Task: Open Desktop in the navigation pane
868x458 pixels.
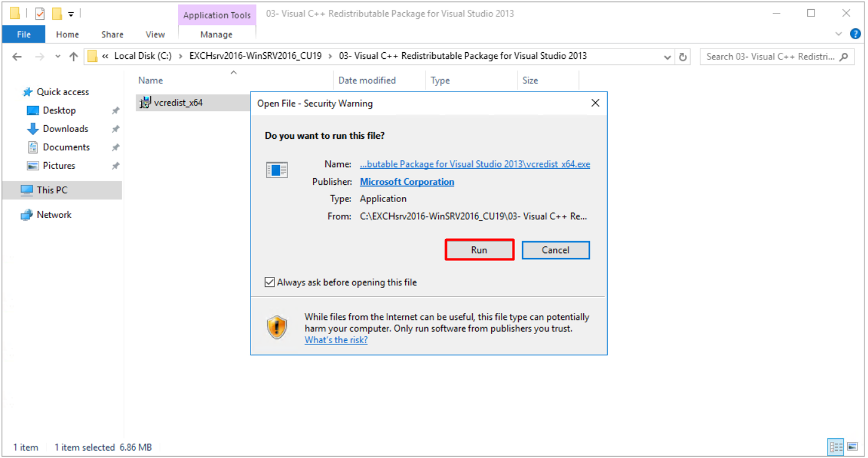Action: coord(59,110)
